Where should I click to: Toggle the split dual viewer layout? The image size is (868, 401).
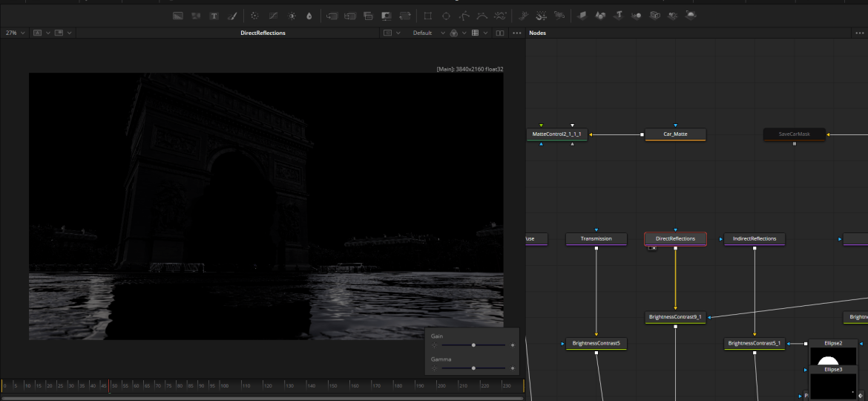tap(499, 33)
